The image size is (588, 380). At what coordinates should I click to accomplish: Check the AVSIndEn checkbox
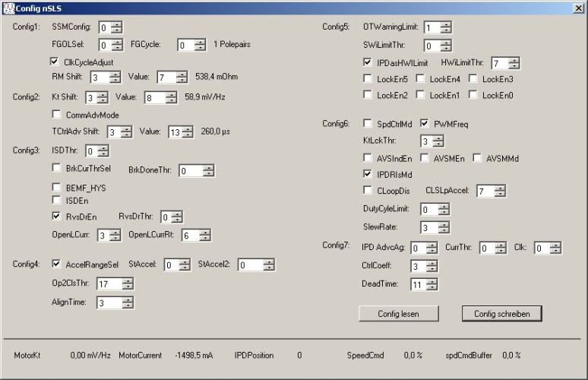tap(368, 158)
